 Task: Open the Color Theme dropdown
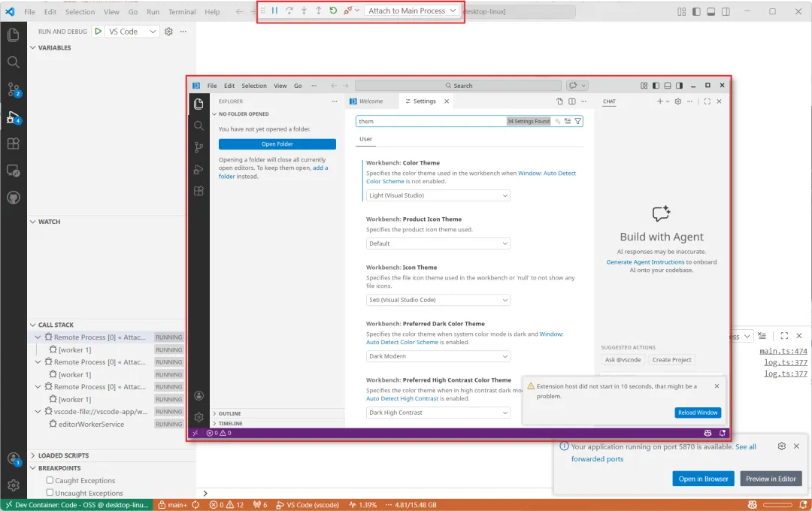click(x=438, y=195)
